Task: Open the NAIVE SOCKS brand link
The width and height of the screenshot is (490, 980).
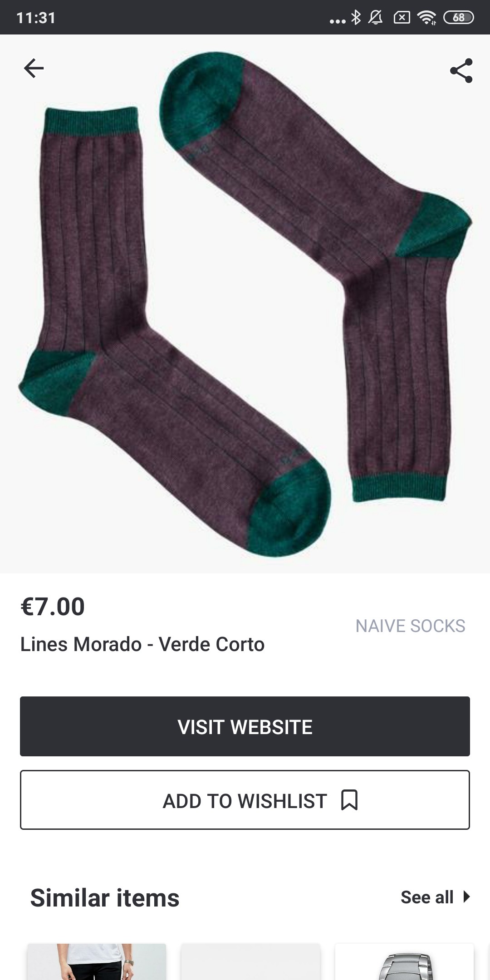Action: [410, 626]
